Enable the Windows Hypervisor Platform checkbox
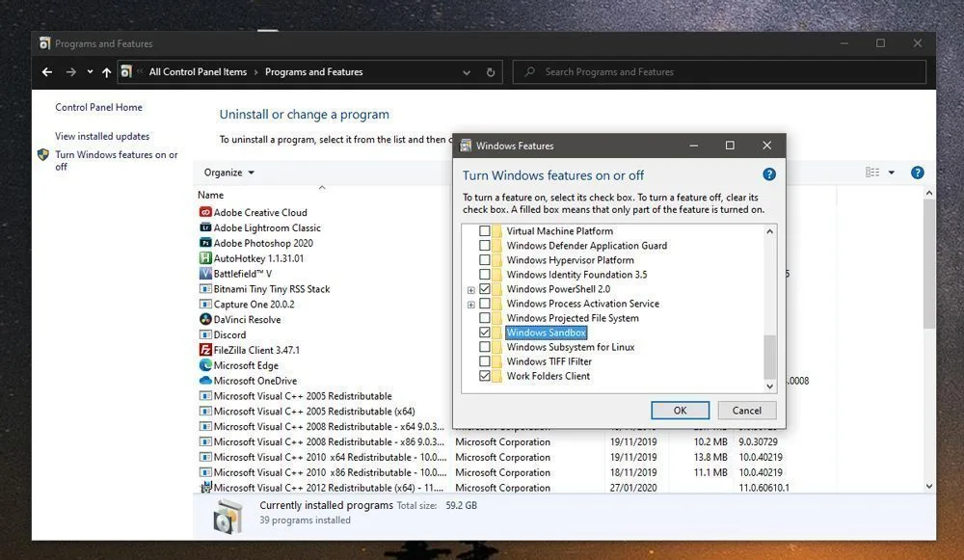 tap(485, 260)
